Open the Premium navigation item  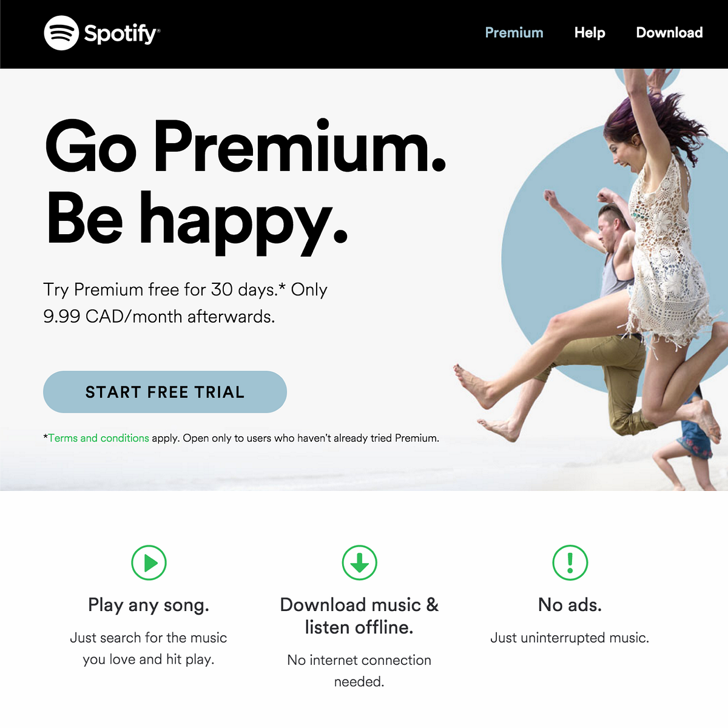click(514, 33)
